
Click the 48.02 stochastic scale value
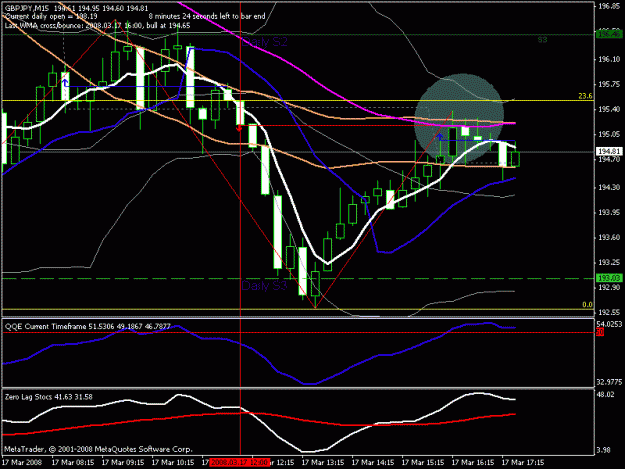point(605,394)
